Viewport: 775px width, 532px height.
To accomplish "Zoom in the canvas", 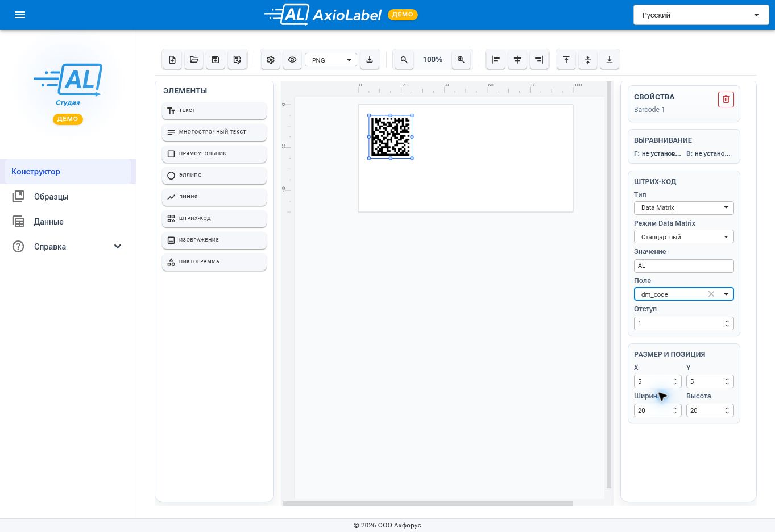I will coord(461,60).
